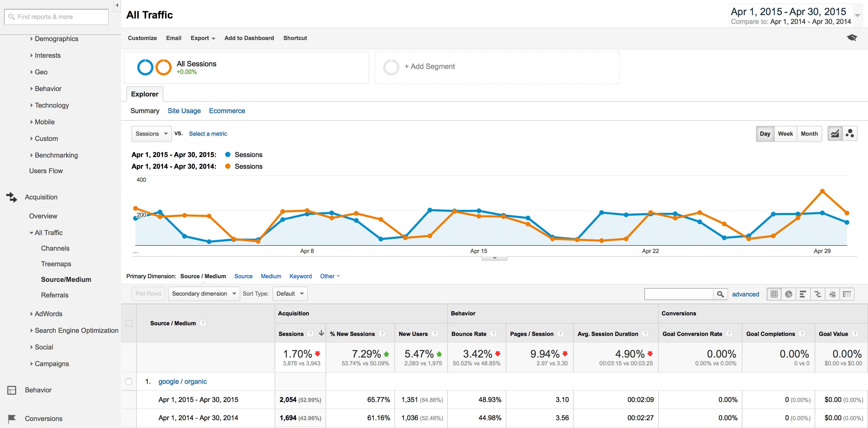Viewport: 868px width, 428px height.
Task: Click help icon beside New Users header
Action: 435,334
